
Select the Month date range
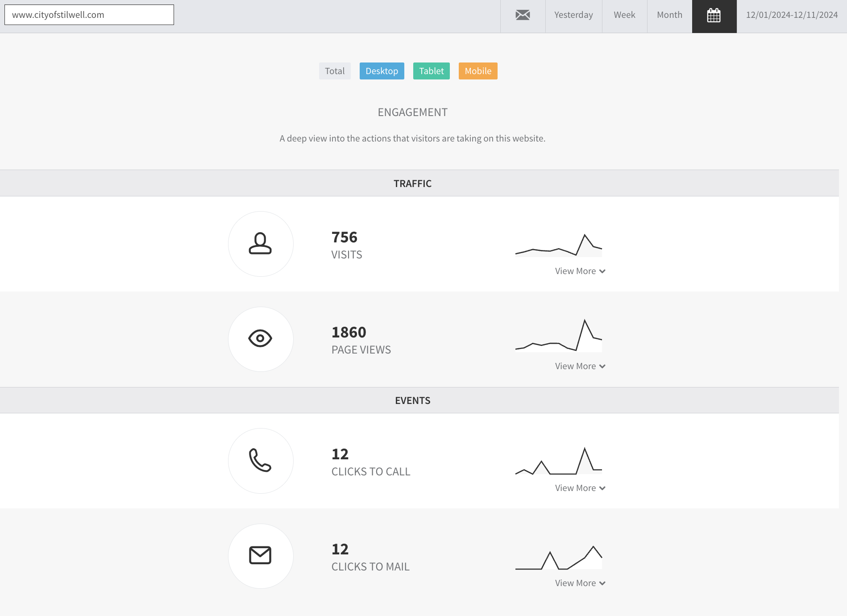(x=670, y=15)
